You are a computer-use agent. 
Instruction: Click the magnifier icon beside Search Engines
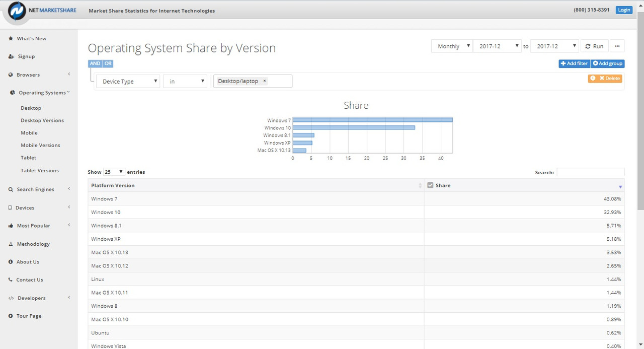pos(11,189)
